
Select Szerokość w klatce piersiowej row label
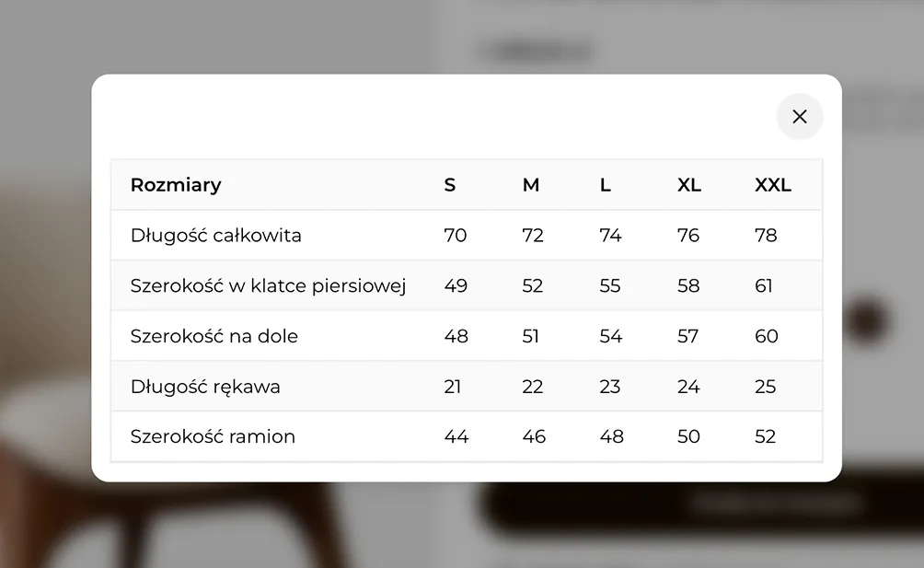pyautogui.click(x=268, y=285)
